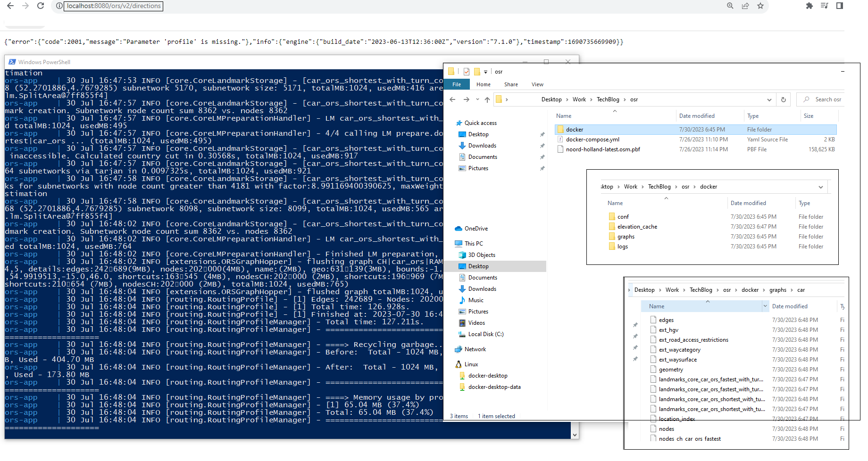Click Properties icon in Explorer quick toolbar

(x=467, y=72)
